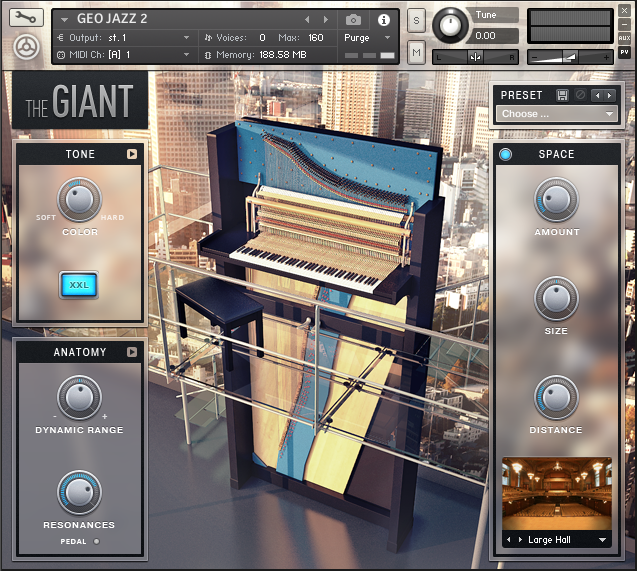Open the preset Choose... dropdown
The width and height of the screenshot is (637, 571).
click(557, 114)
